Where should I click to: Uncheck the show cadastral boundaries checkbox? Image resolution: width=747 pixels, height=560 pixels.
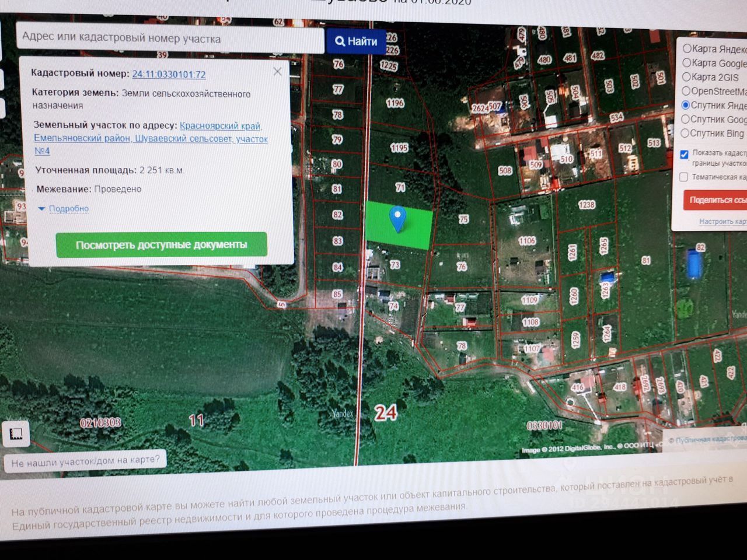click(684, 155)
